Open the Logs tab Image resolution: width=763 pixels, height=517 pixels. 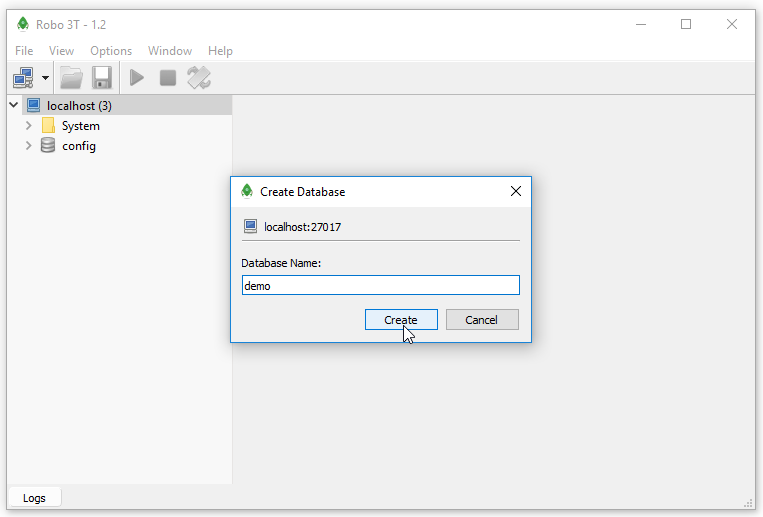(34, 498)
